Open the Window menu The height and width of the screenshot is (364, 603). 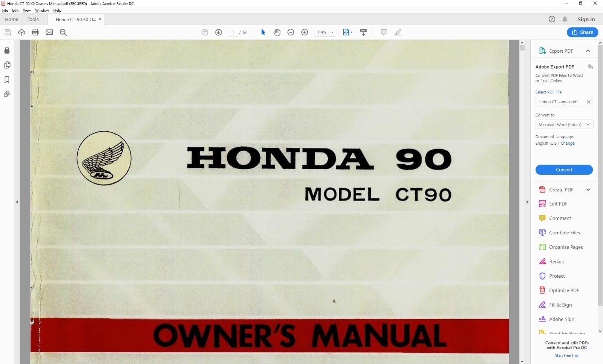click(x=42, y=11)
